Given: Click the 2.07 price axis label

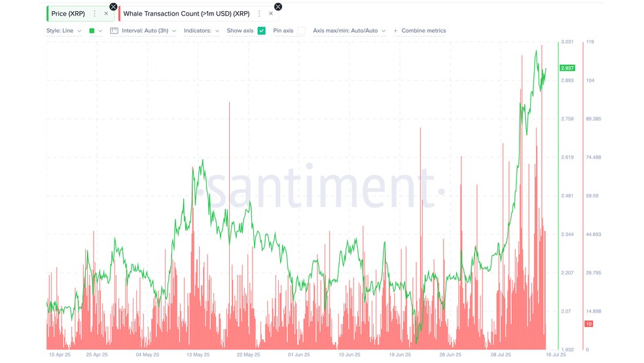Looking at the screenshot, I should coord(566,311).
